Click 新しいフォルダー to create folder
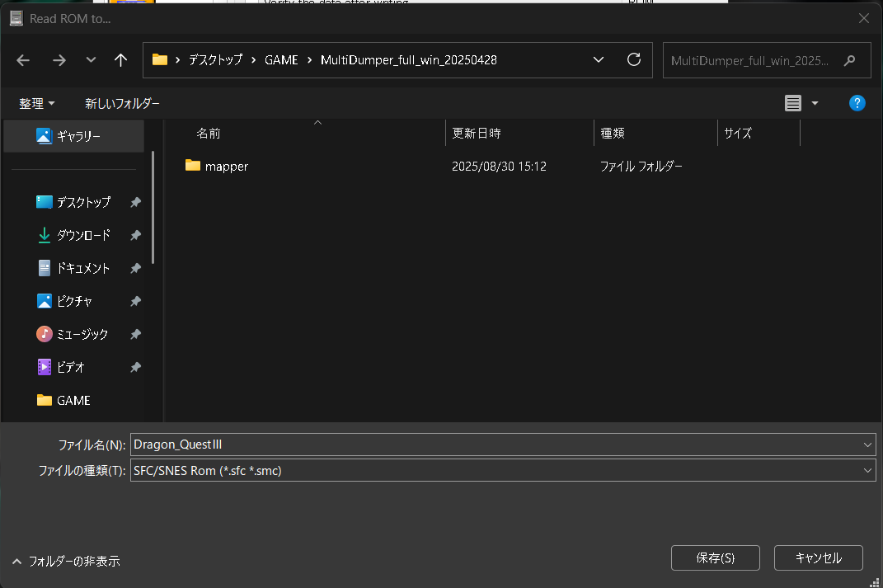883x588 pixels. (122, 103)
